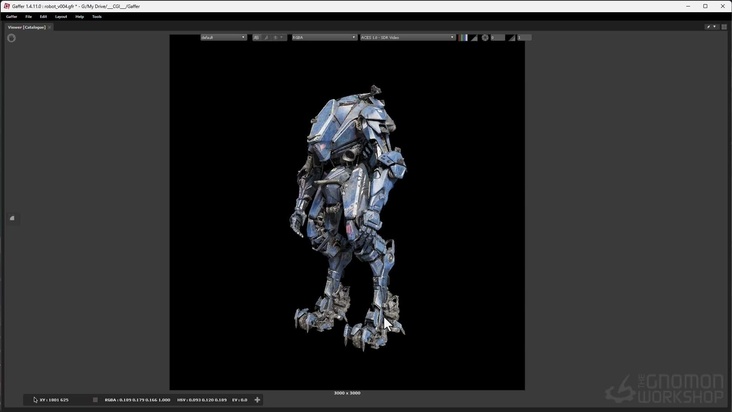Open the ACES 1.0 SDR Video display transform dropdown

[x=407, y=37]
